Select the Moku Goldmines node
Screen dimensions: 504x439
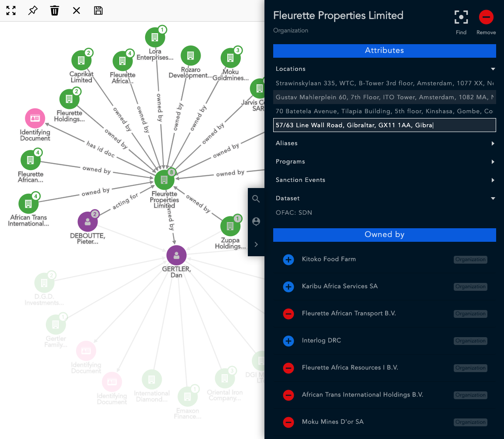230,58
